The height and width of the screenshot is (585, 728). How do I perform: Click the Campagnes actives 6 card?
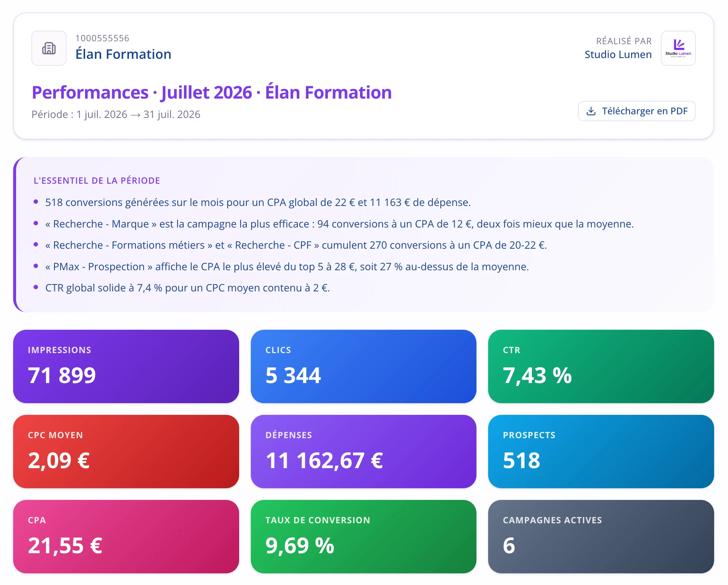point(601,536)
